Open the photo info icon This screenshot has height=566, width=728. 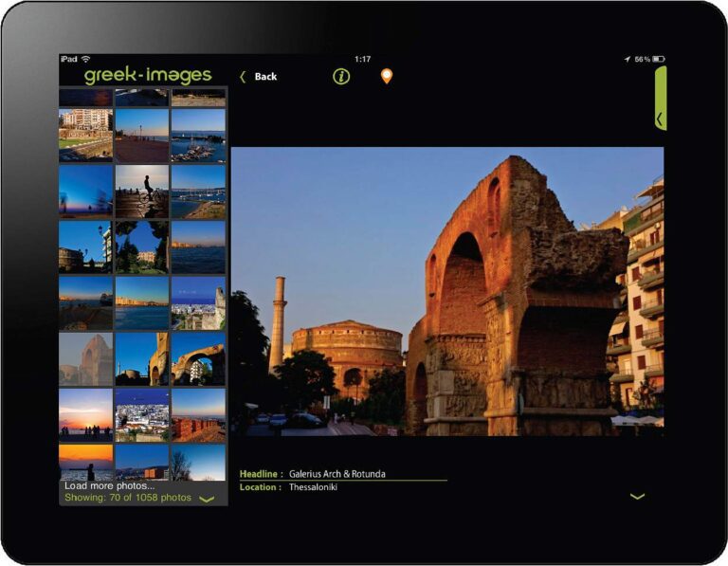pyautogui.click(x=341, y=77)
